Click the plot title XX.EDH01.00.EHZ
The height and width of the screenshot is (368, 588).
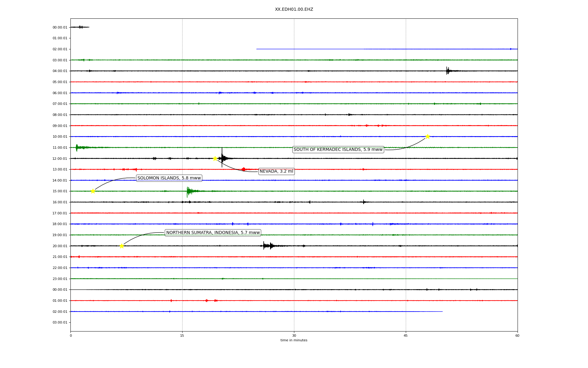click(294, 10)
